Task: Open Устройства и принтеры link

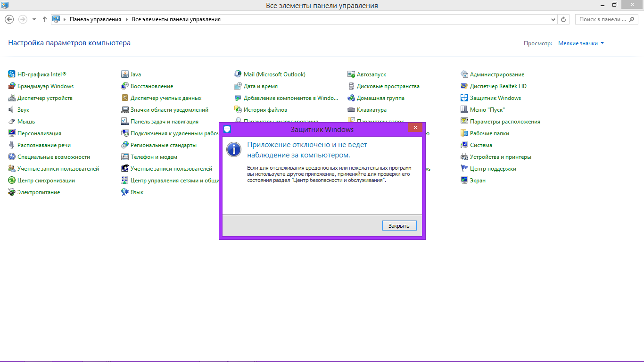Action: coord(500,157)
